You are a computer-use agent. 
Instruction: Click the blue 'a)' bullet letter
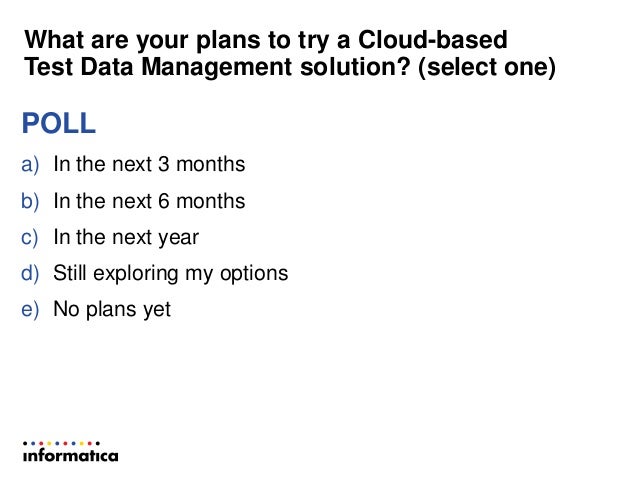coord(31,164)
